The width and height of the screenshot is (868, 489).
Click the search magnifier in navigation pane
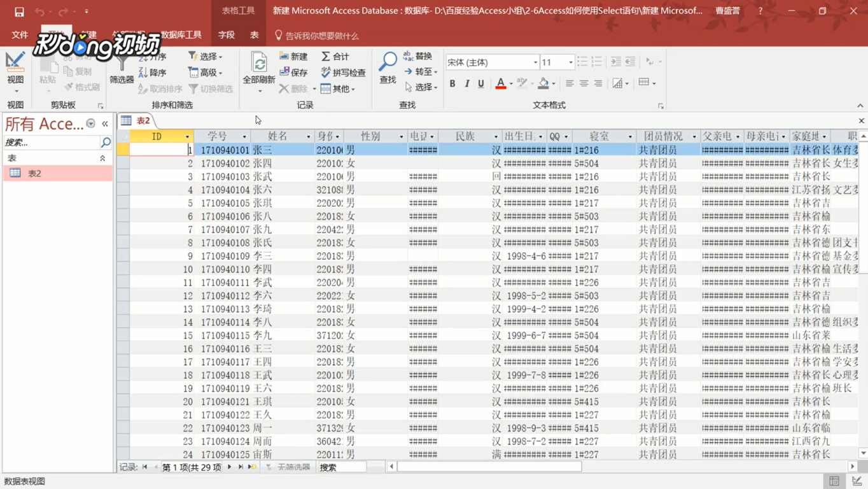[106, 143]
